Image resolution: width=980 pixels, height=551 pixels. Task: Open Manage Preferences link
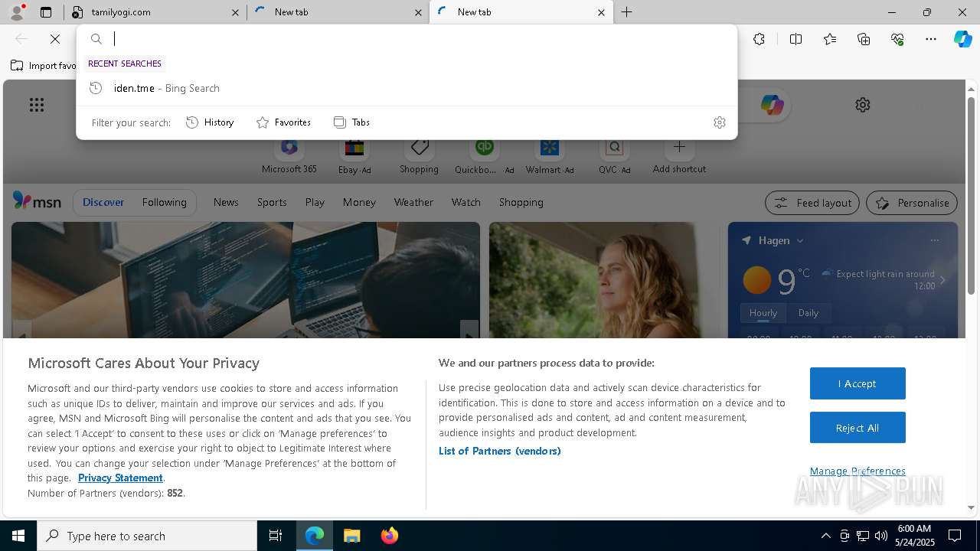[x=857, y=471]
